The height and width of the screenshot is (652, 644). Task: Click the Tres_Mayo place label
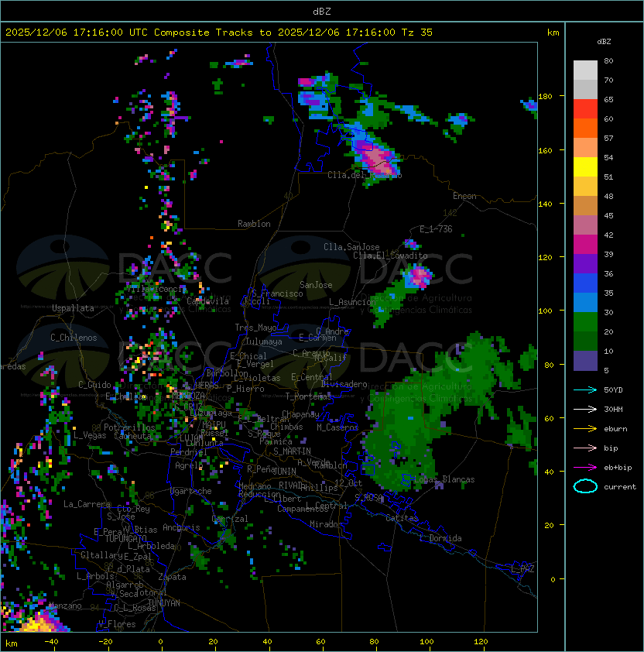(x=255, y=328)
